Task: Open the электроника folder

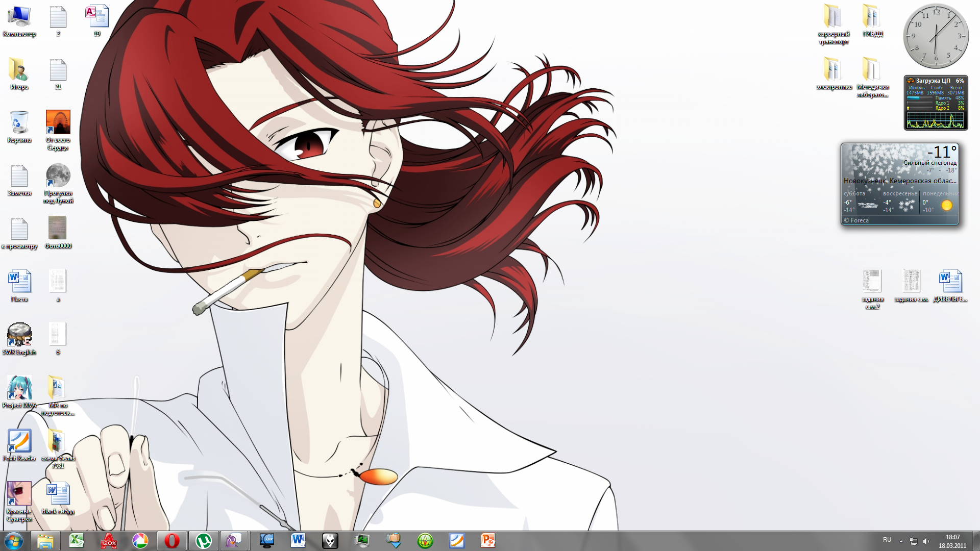Action: (x=834, y=74)
